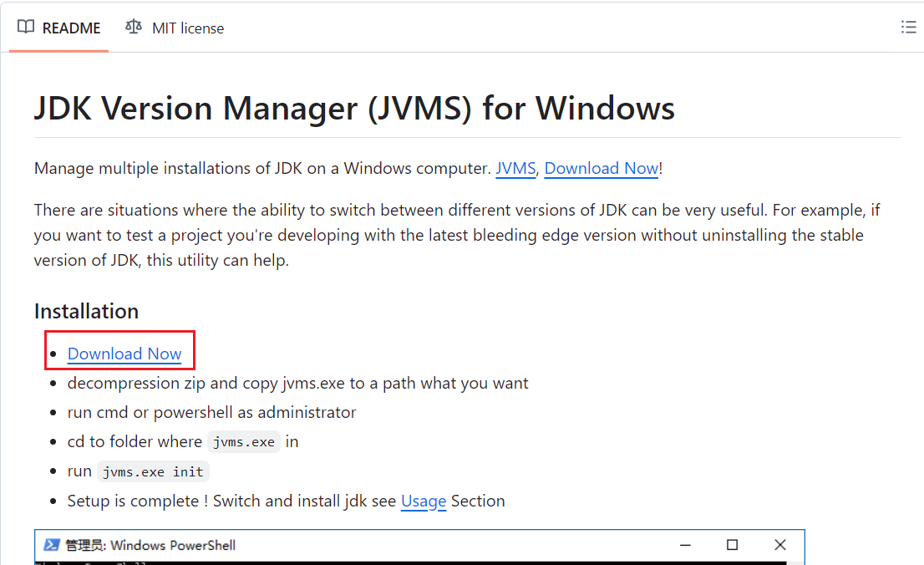This screenshot has width=924, height=565.
Task: Click the 'jvms.exe' code in cd step
Action: click(x=243, y=442)
